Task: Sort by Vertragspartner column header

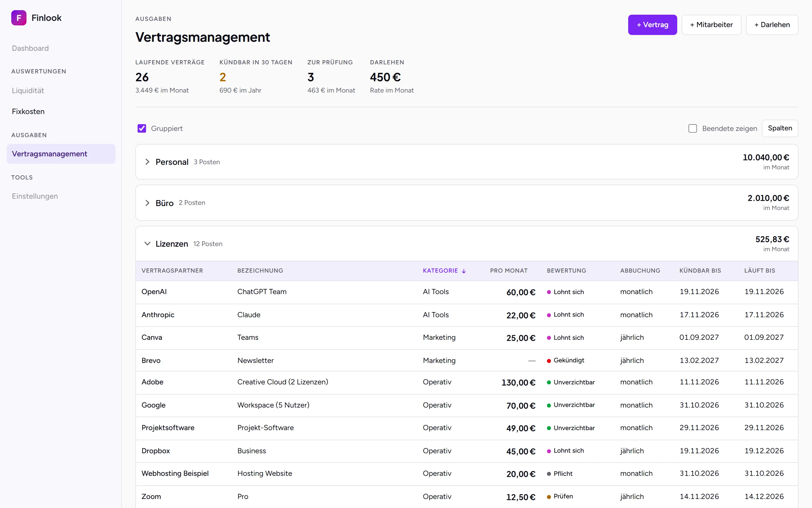Action: (x=172, y=271)
